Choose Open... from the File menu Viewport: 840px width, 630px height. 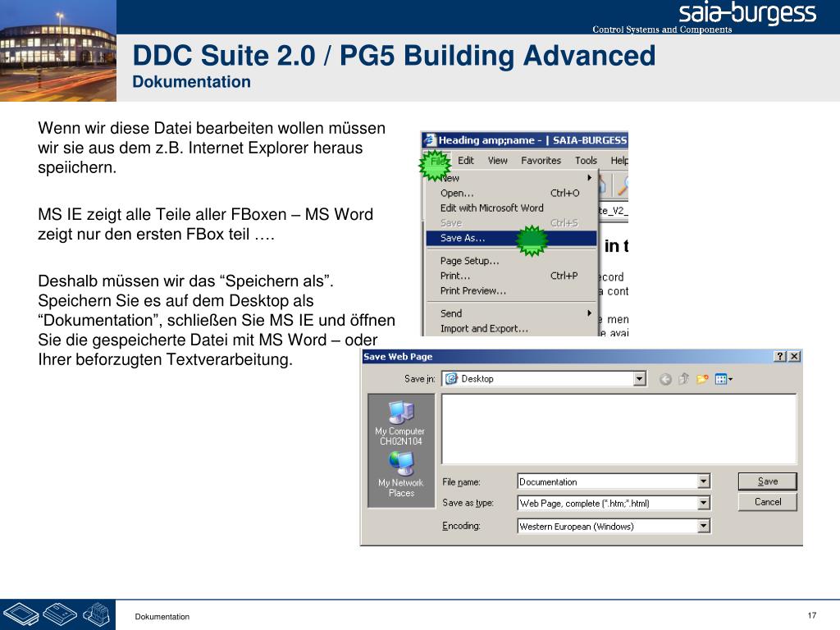pyautogui.click(x=511, y=193)
